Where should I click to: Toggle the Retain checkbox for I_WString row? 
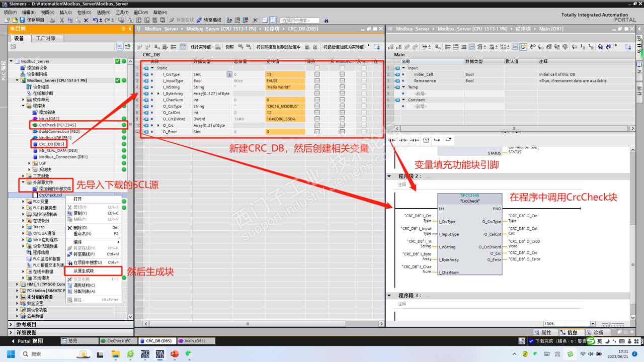coord(317,87)
